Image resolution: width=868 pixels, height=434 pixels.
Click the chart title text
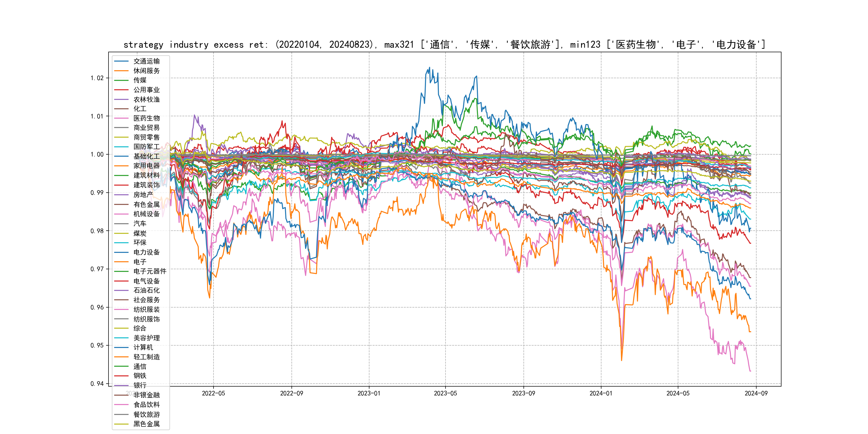(444, 44)
